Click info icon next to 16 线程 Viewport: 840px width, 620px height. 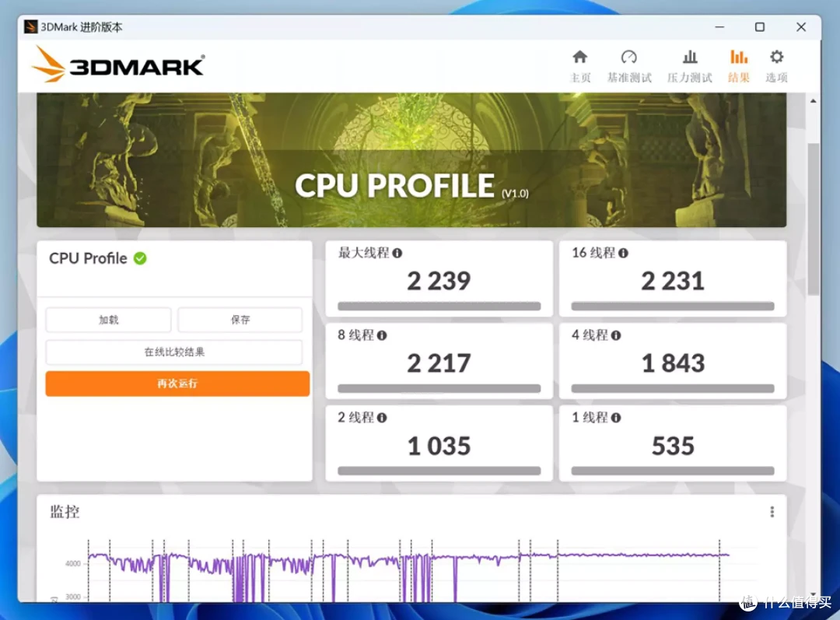click(x=623, y=253)
